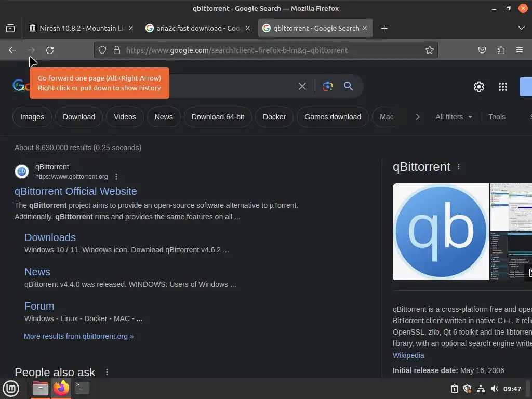Screen dimensions: 532x399
Task: Open the News sitelink under qbittorrent.org
Action: (37, 272)
